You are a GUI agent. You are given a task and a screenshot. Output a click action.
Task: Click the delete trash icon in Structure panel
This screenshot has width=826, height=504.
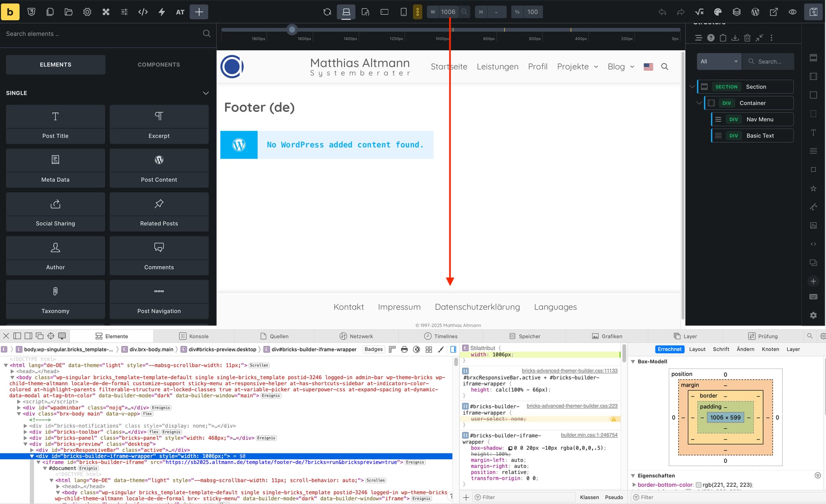pyautogui.click(x=747, y=38)
